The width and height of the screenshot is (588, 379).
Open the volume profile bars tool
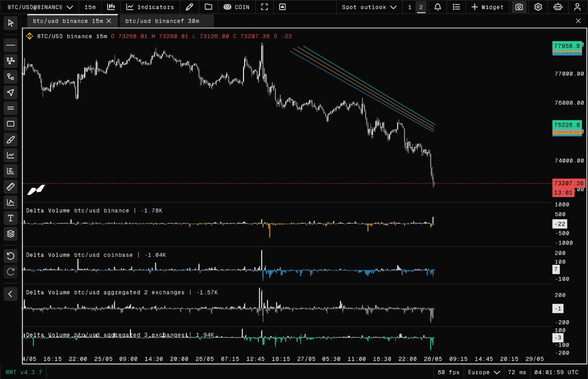click(x=10, y=171)
